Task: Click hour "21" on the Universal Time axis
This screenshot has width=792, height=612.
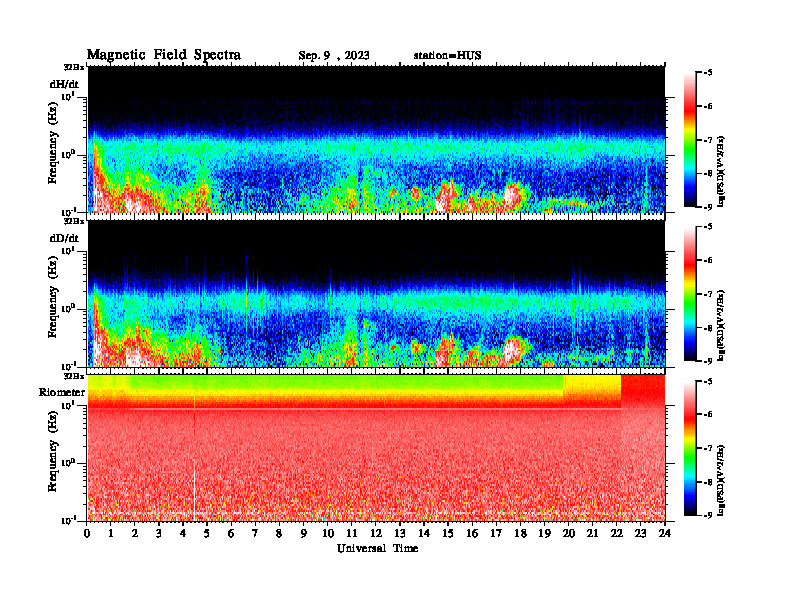Action: click(592, 534)
